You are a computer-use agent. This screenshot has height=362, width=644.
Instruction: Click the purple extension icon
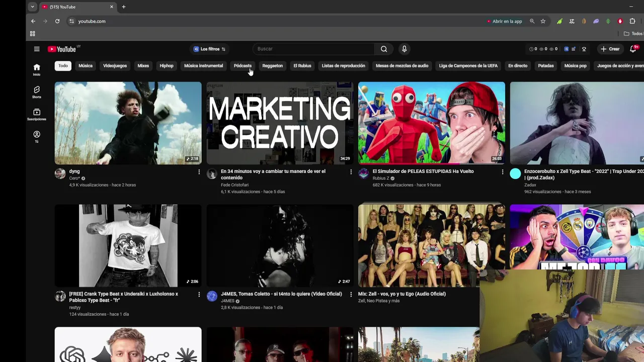click(596, 21)
